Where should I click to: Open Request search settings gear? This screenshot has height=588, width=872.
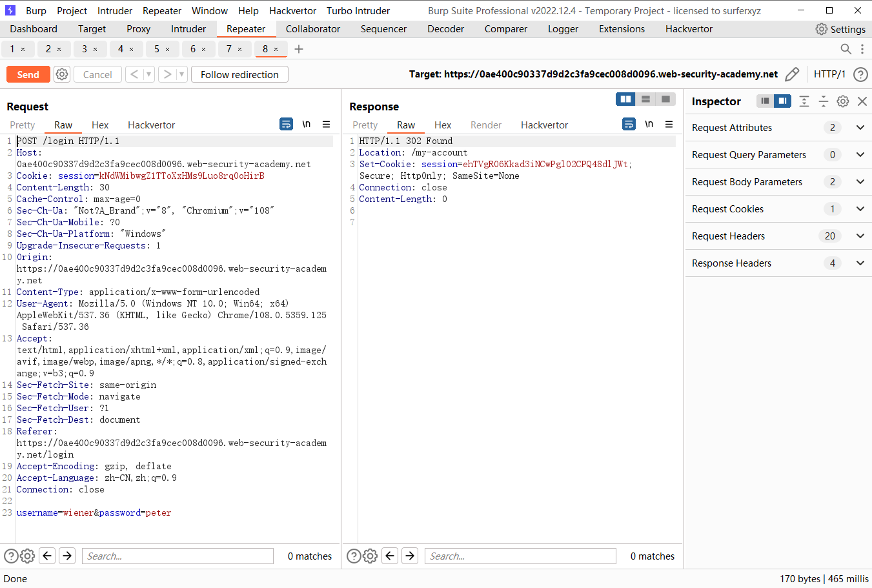pyautogui.click(x=27, y=556)
